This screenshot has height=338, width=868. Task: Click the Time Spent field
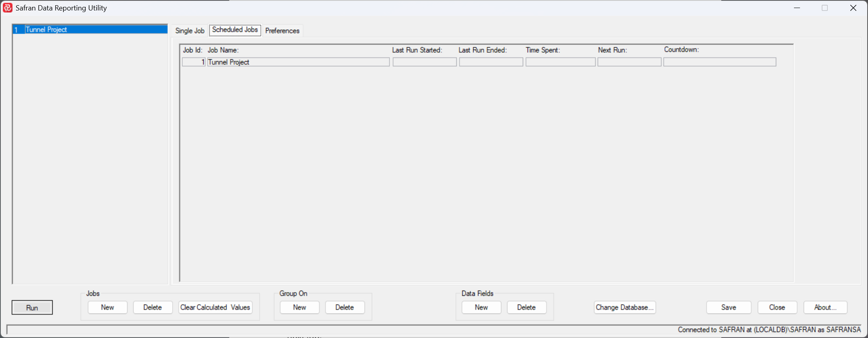560,62
